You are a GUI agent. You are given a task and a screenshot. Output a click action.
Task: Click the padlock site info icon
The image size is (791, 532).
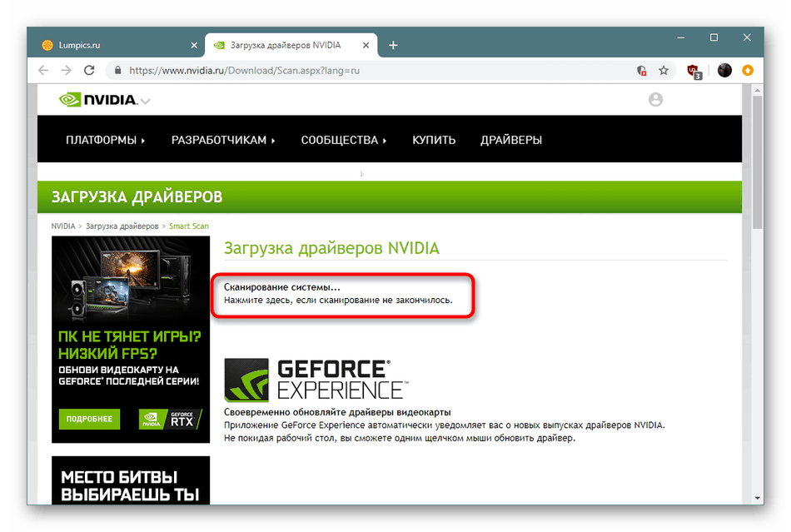coord(117,71)
